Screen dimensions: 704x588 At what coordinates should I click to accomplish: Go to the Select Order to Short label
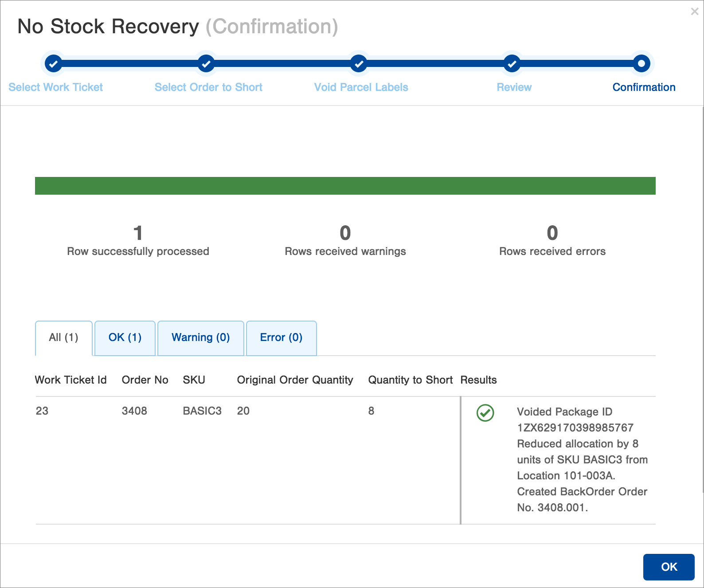click(208, 87)
